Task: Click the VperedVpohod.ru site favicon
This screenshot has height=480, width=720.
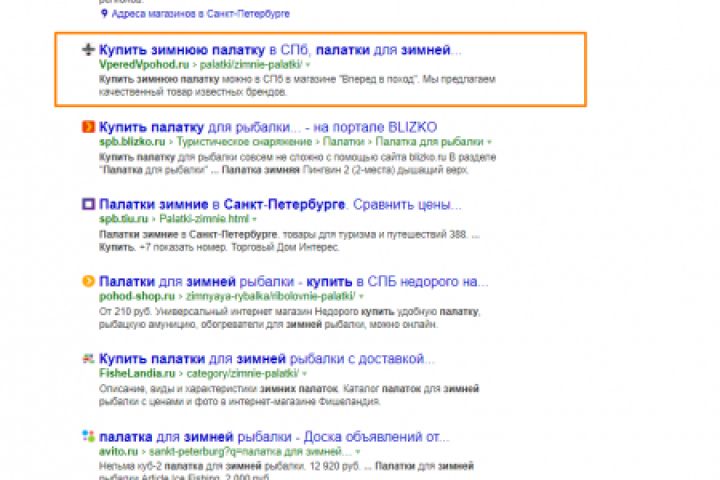Action: pyautogui.click(x=88, y=49)
